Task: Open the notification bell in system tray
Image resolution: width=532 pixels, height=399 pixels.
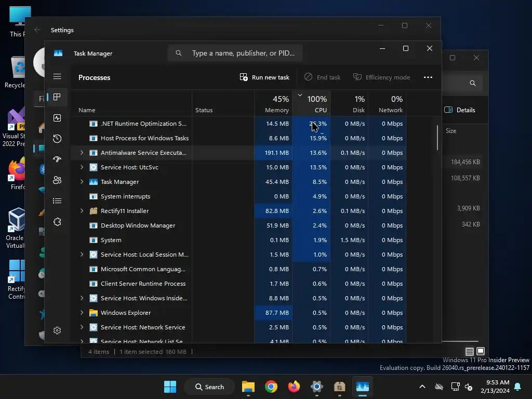Action: [x=518, y=387]
